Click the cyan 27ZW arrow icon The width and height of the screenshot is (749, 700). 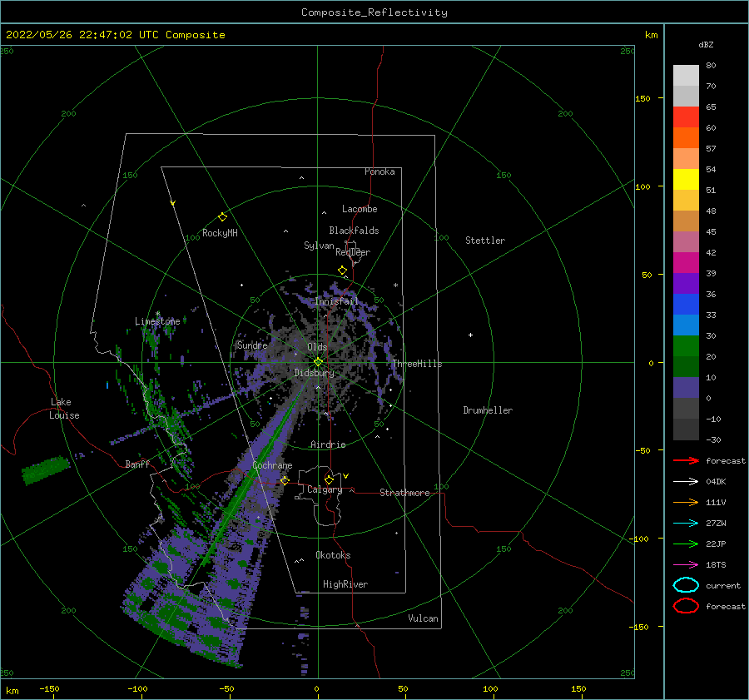[686, 524]
